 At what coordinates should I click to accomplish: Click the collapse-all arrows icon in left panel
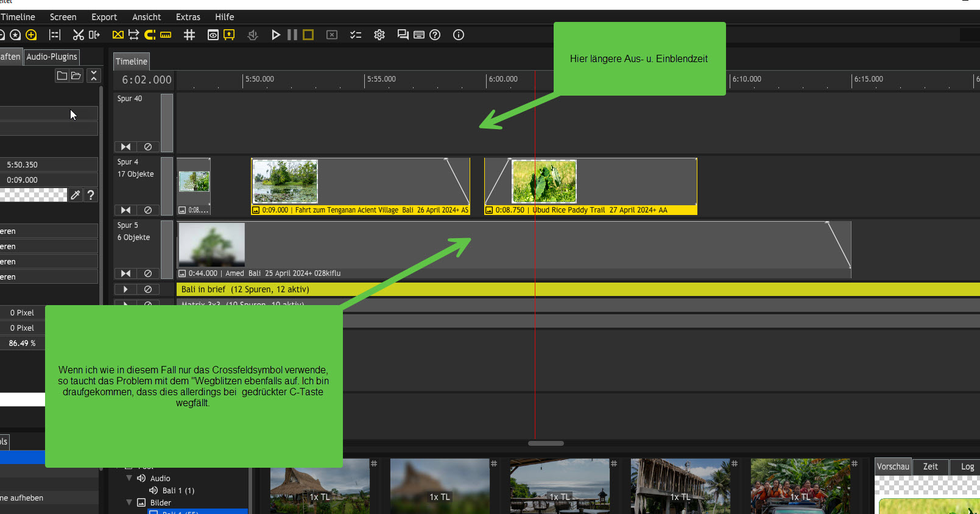93,76
